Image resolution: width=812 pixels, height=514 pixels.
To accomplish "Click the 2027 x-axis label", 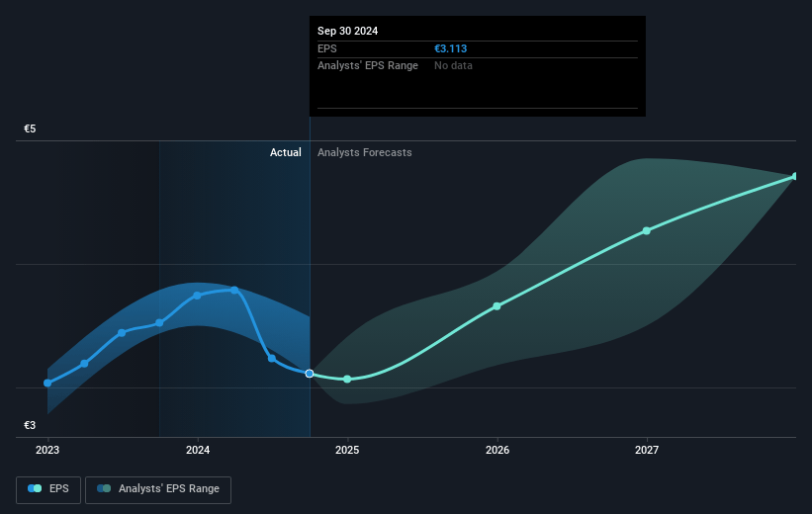I will (647, 450).
